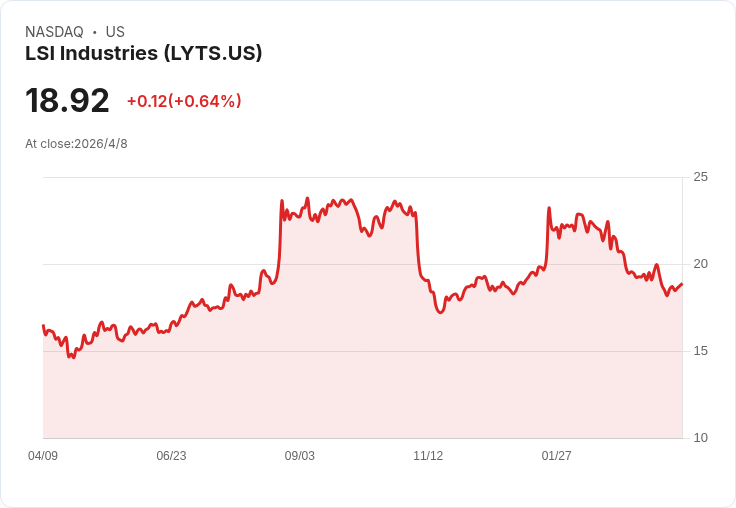Click the 25 price axis label
The image size is (736, 508).
700,177
